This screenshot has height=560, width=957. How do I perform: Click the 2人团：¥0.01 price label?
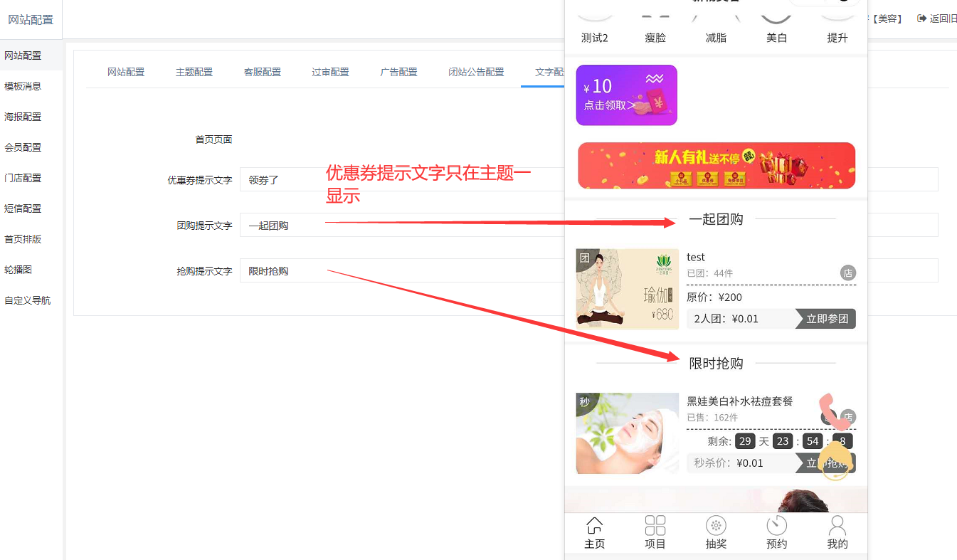tap(726, 319)
